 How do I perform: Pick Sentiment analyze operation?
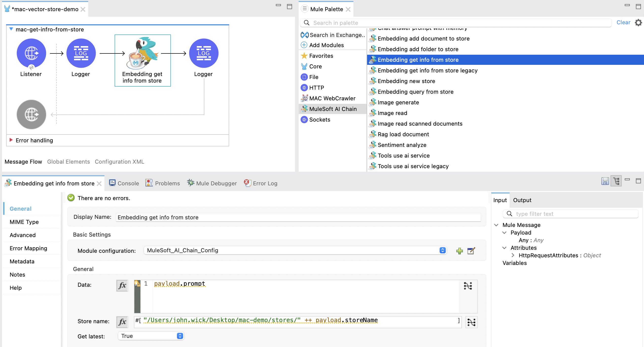tap(398, 145)
